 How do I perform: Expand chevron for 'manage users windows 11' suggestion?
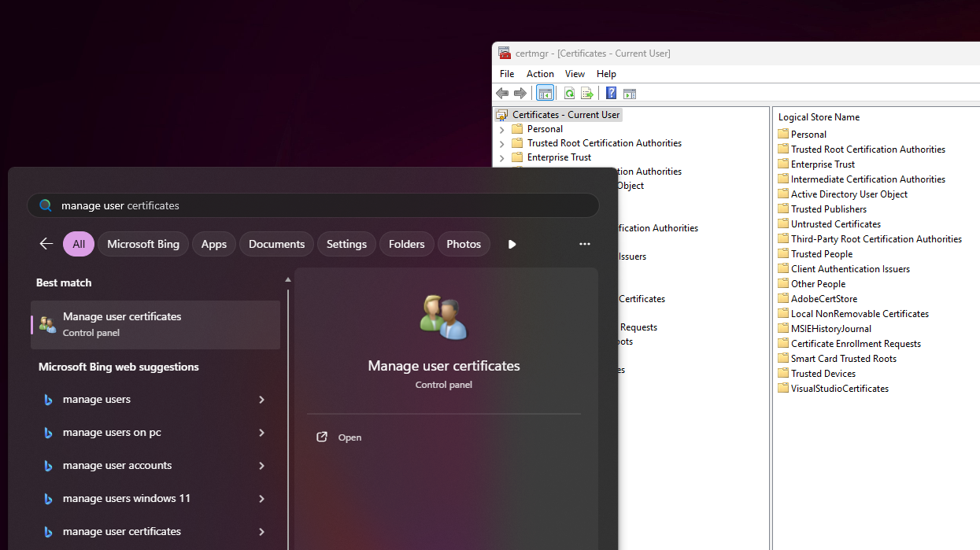(x=261, y=499)
